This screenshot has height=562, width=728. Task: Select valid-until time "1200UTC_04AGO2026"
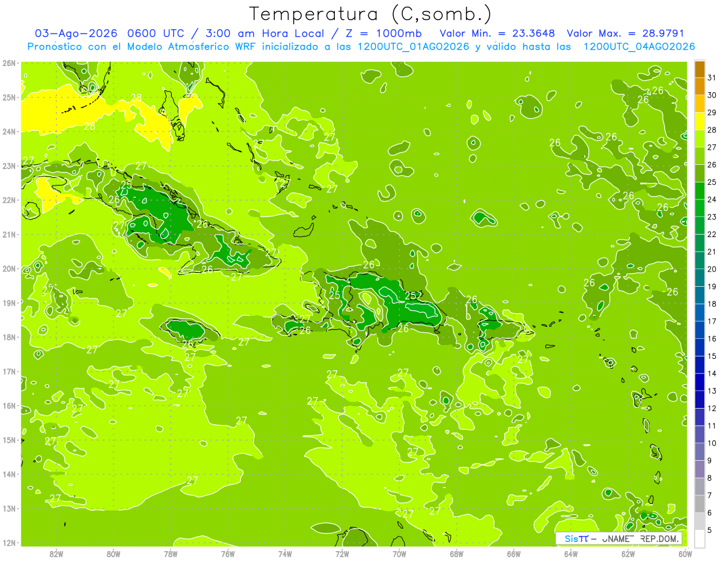coord(639,46)
